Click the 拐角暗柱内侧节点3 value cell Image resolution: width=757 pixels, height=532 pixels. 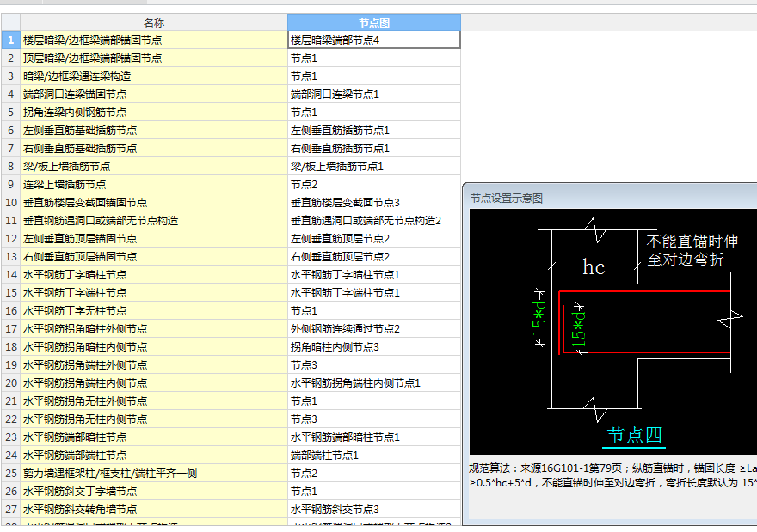tap(374, 347)
